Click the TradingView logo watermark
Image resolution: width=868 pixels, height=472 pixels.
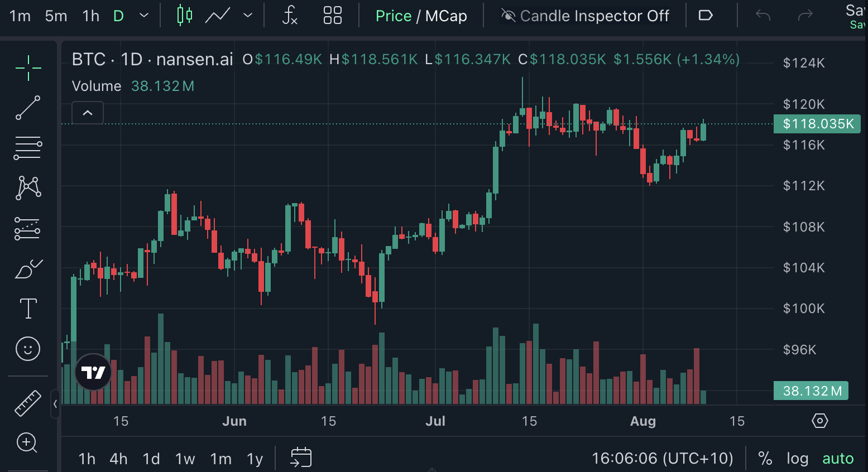(x=93, y=372)
